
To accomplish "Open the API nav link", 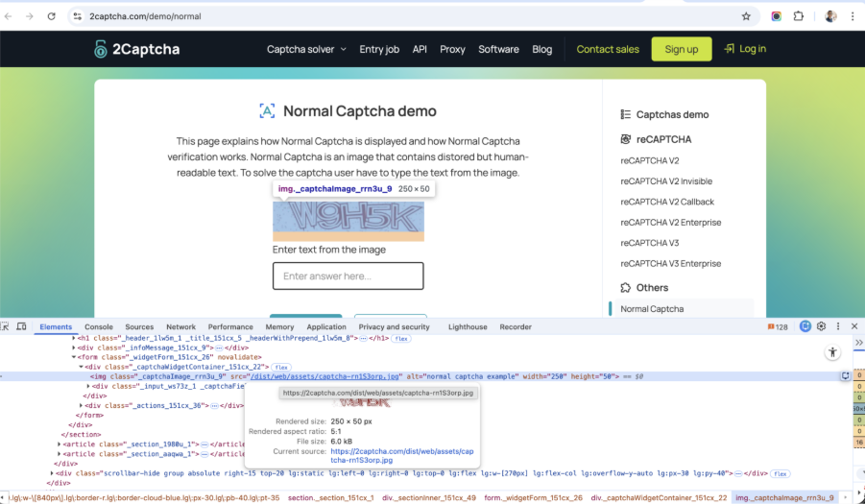I will [420, 49].
